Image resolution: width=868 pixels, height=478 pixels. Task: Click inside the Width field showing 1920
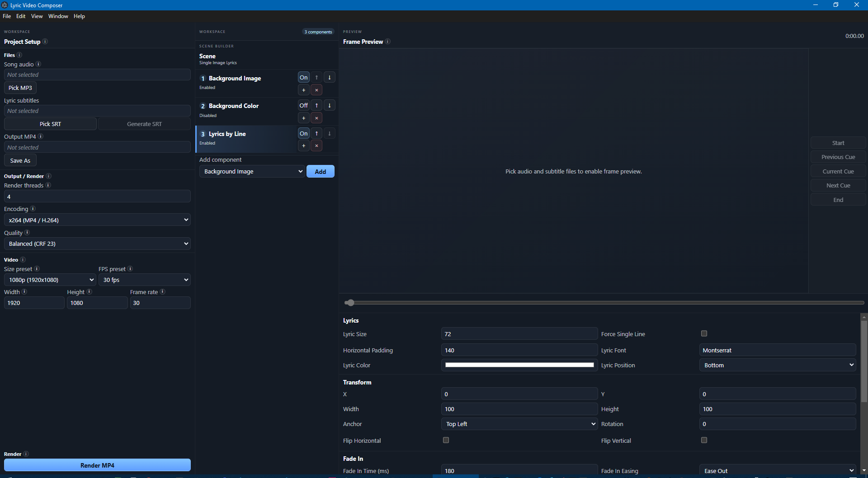point(34,303)
